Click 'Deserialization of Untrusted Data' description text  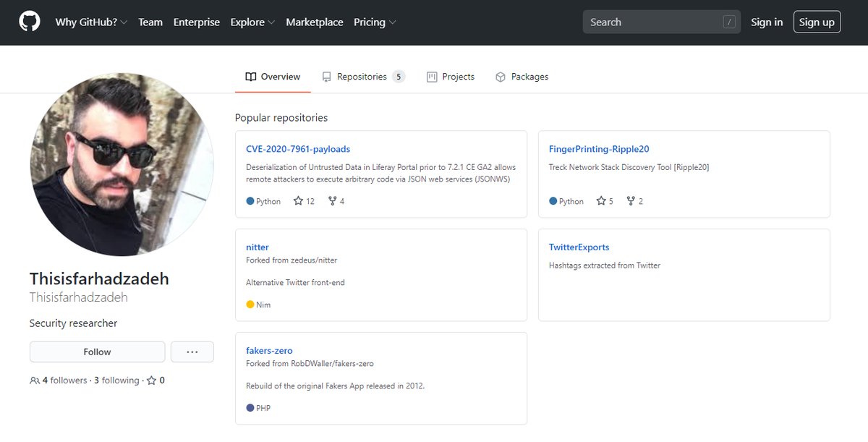381,173
